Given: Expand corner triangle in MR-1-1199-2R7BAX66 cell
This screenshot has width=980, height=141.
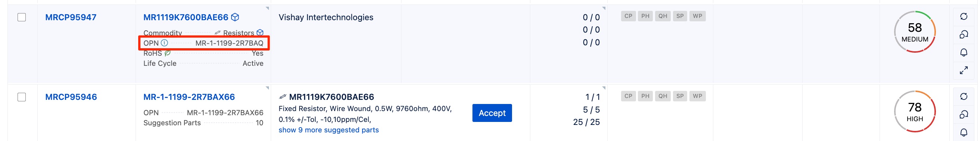Looking at the screenshot, I should 267,88.
